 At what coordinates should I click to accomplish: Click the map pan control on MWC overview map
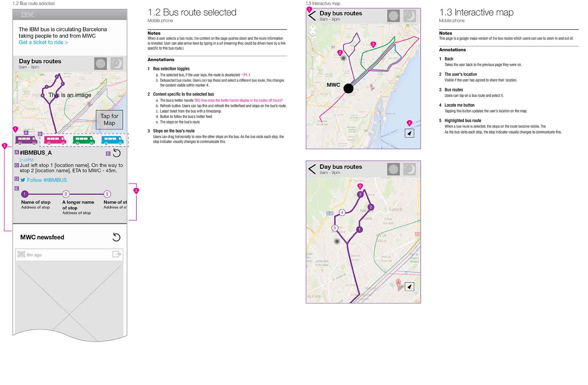click(313, 30)
